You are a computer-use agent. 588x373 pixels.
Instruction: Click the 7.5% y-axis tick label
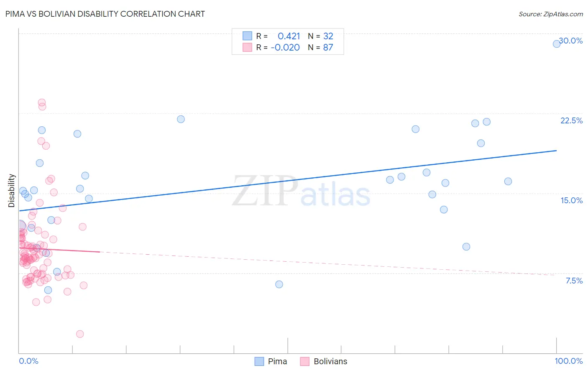(x=574, y=281)
